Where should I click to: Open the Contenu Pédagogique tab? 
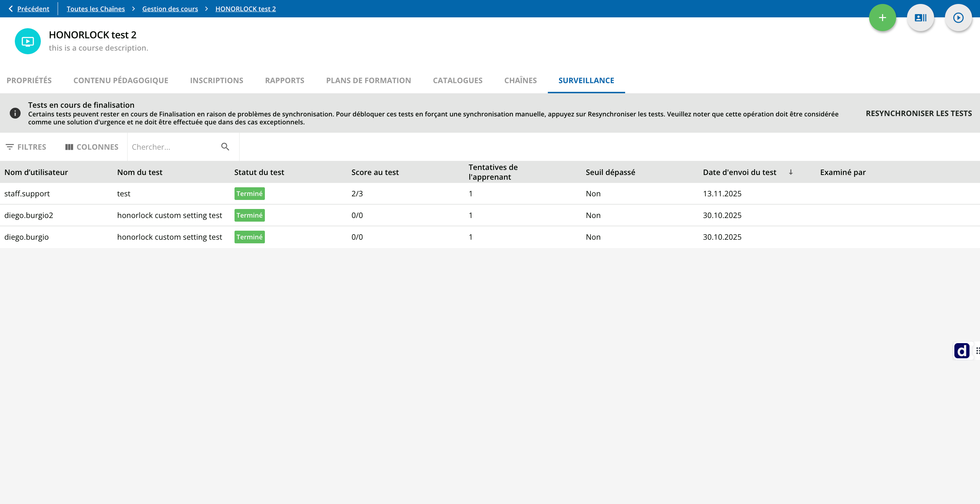121,80
